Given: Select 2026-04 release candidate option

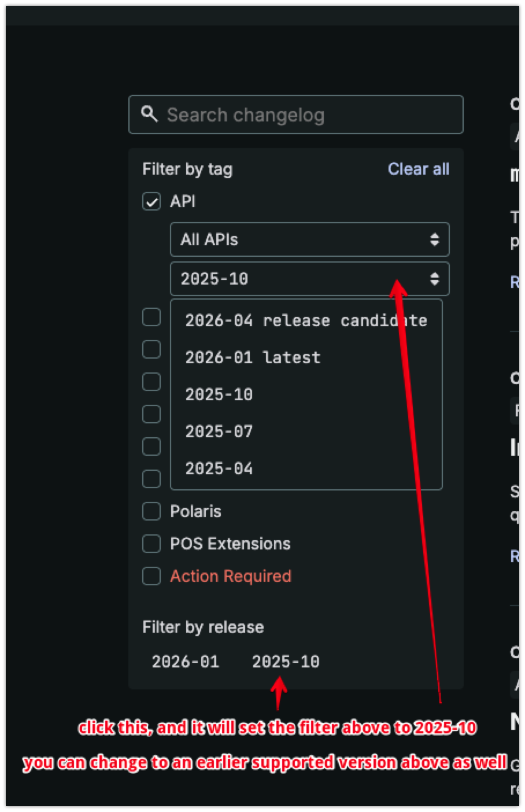Looking at the screenshot, I should pyautogui.click(x=306, y=320).
